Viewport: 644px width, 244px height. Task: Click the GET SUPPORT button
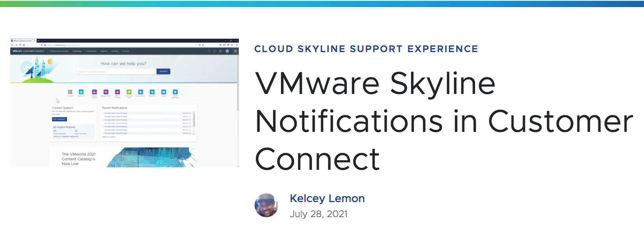click(60, 119)
